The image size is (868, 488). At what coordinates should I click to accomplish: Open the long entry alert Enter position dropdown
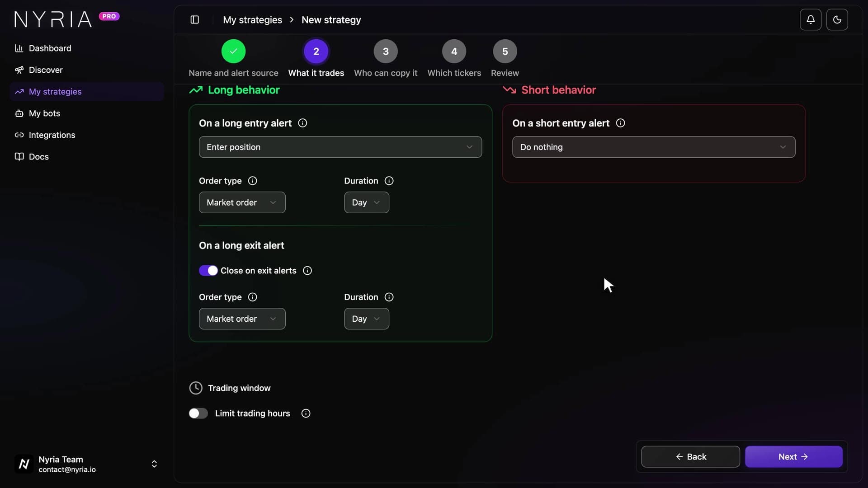pyautogui.click(x=340, y=147)
